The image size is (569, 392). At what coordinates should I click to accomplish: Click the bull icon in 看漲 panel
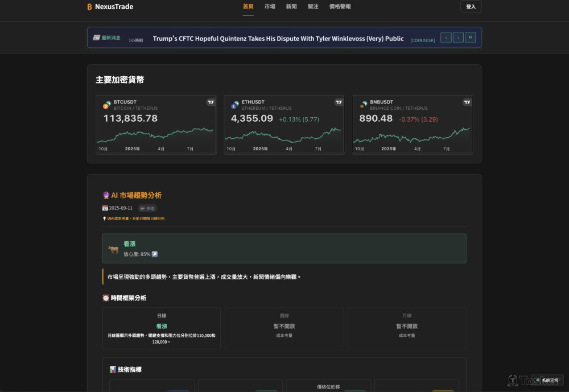pyautogui.click(x=113, y=249)
